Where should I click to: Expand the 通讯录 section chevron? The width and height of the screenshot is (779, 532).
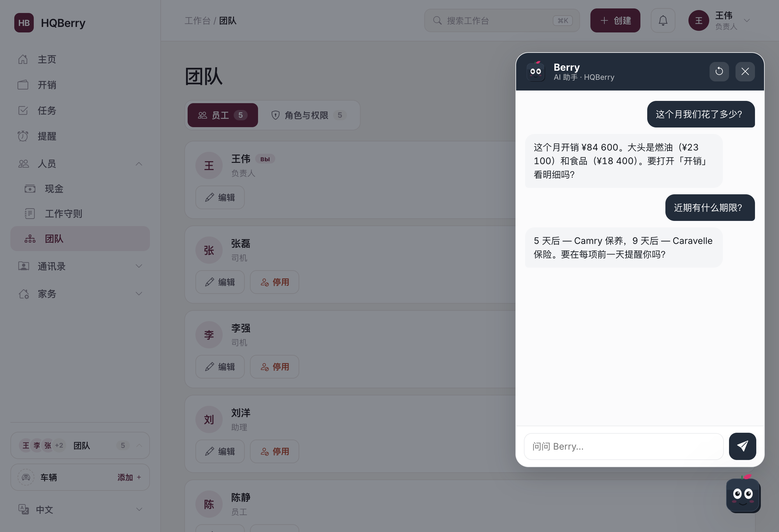(x=139, y=266)
